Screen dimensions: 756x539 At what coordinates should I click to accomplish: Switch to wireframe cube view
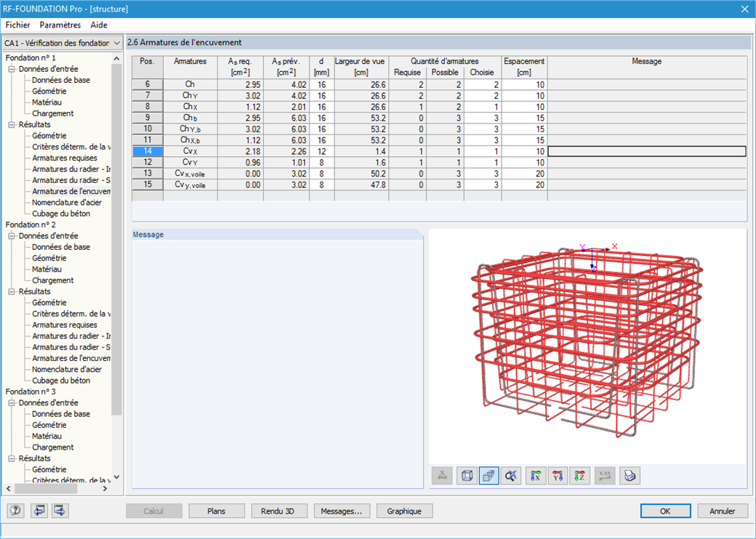coord(467,476)
